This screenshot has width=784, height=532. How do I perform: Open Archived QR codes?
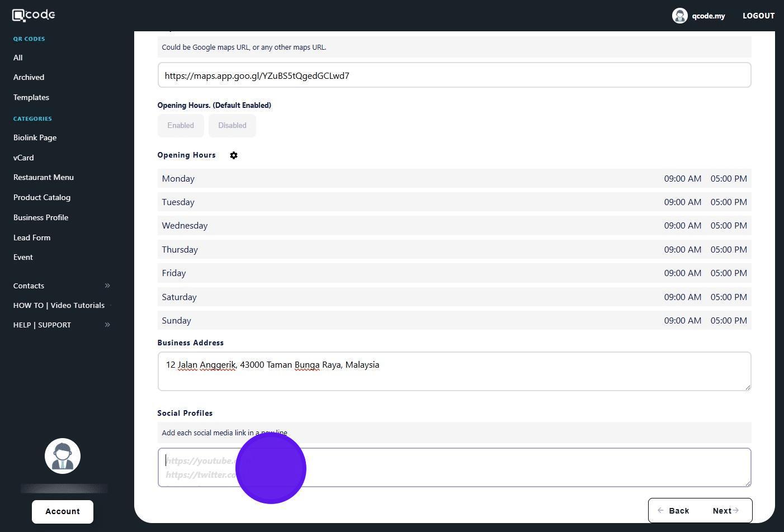click(x=29, y=77)
